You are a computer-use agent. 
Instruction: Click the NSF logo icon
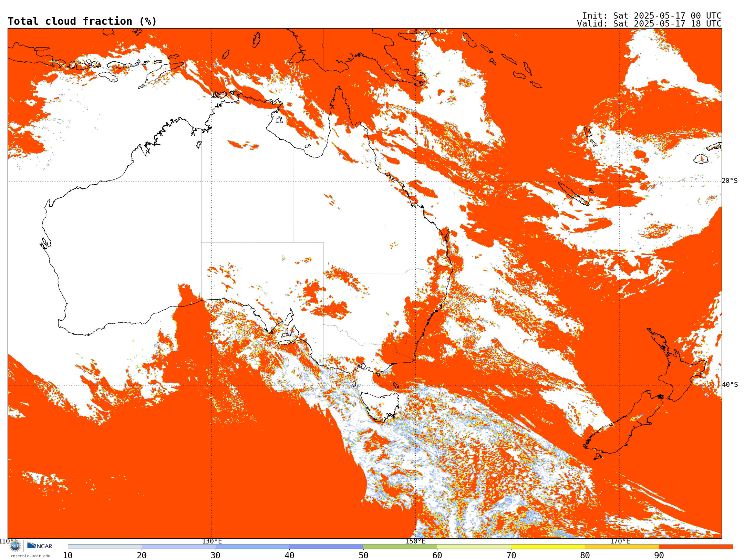(x=15, y=546)
